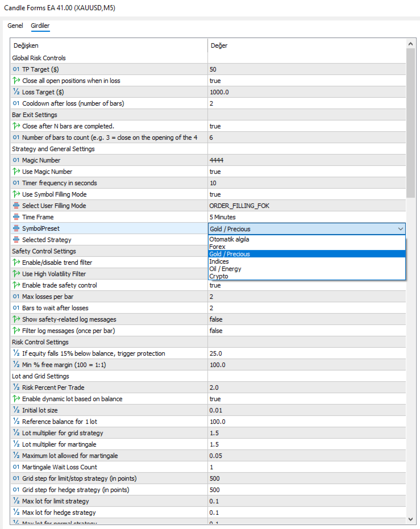Click the boolean icon beside Enable trade safety control
Screen dimensions: 420x529
[x=16, y=285]
